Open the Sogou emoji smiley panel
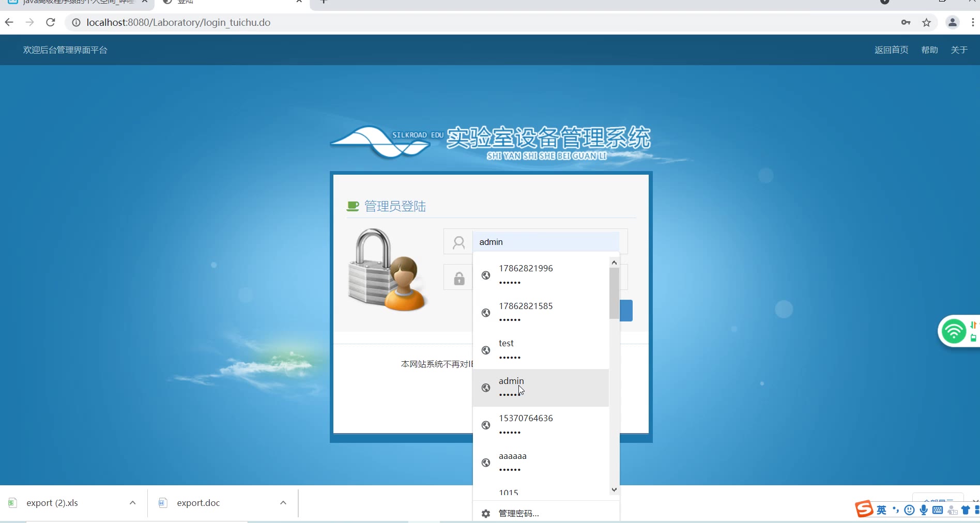The height and width of the screenshot is (523, 980). pos(910,510)
